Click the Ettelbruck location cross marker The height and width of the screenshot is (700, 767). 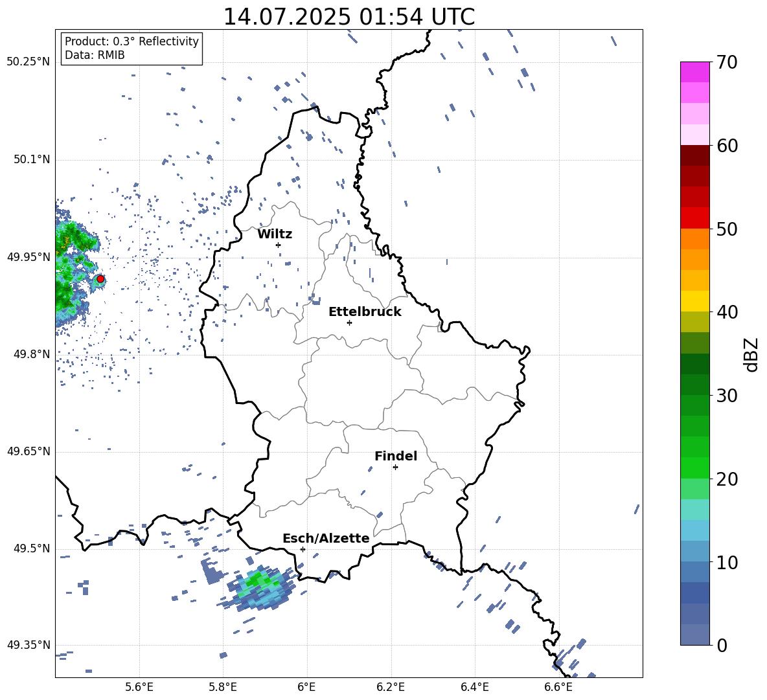pyautogui.click(x=349, y=322)
